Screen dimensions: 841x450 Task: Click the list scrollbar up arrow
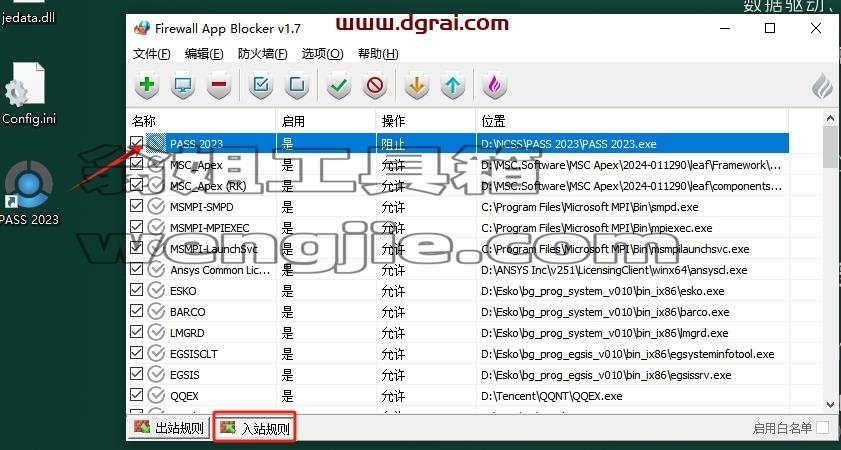pos(830,118)
